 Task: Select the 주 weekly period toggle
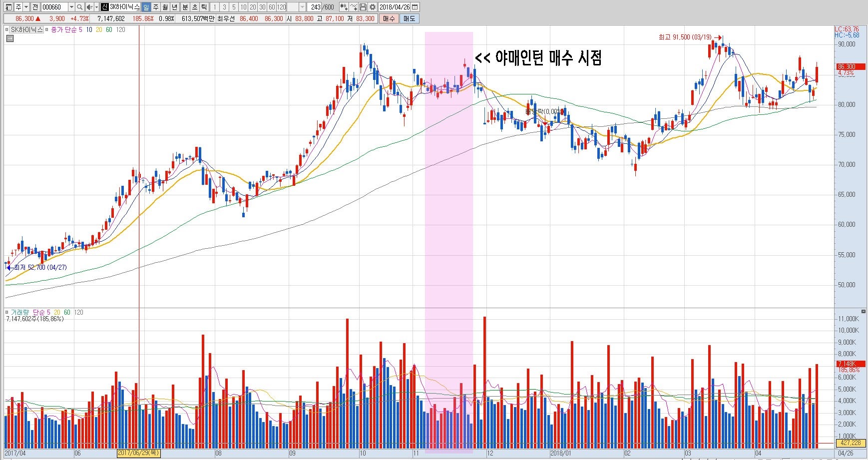[155, 7]
